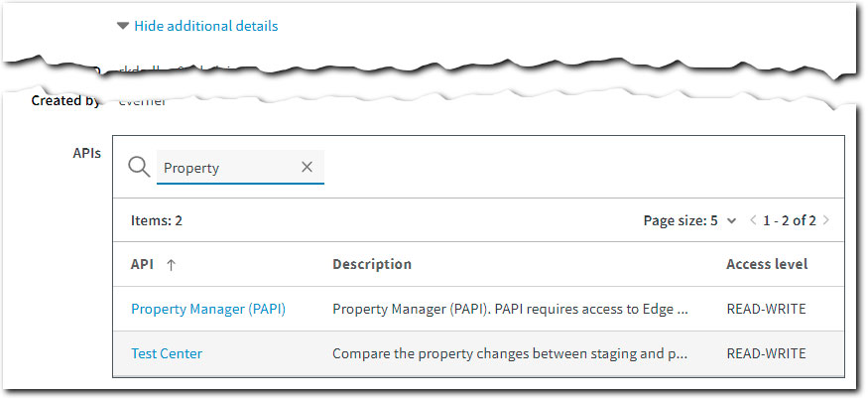Screen dimensions: 868x400
Task: Click the Access level column header
Action: 767,265
